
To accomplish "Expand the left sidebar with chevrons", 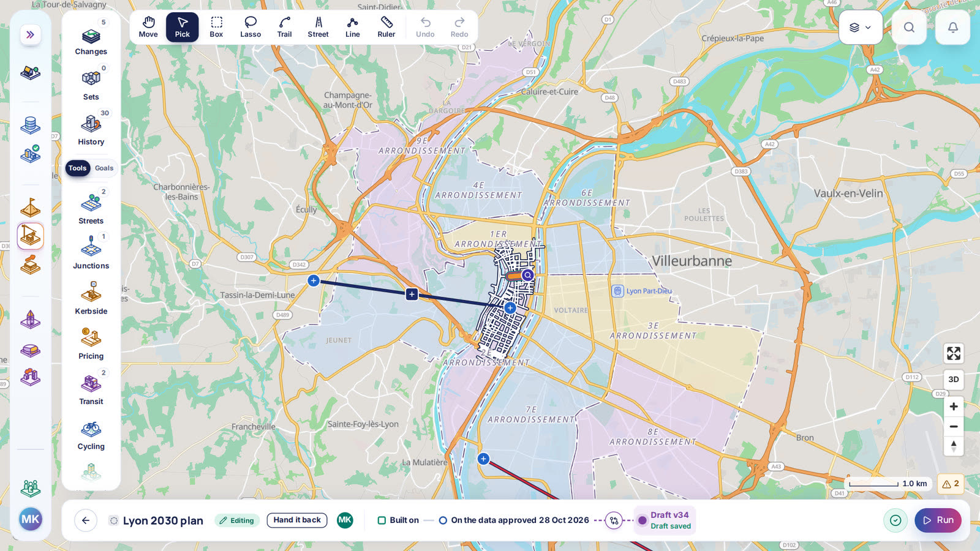I will tap(30, 35).
